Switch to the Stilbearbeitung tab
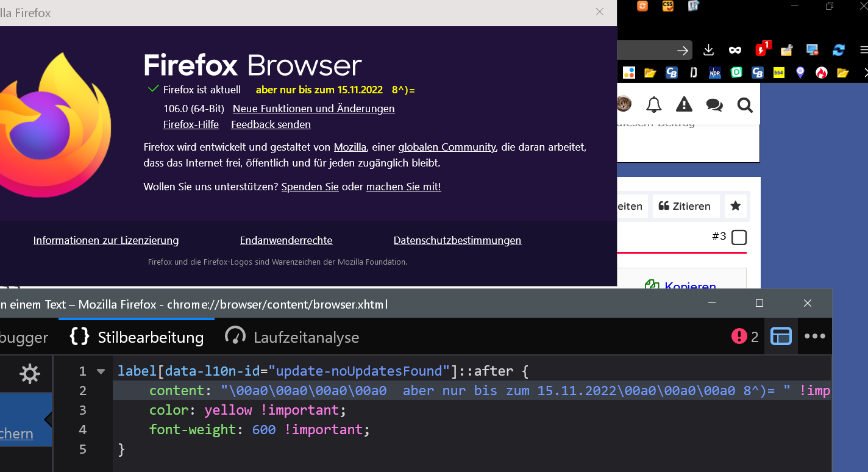This screenshot has height=472, width=868. (x=137, y=337)
